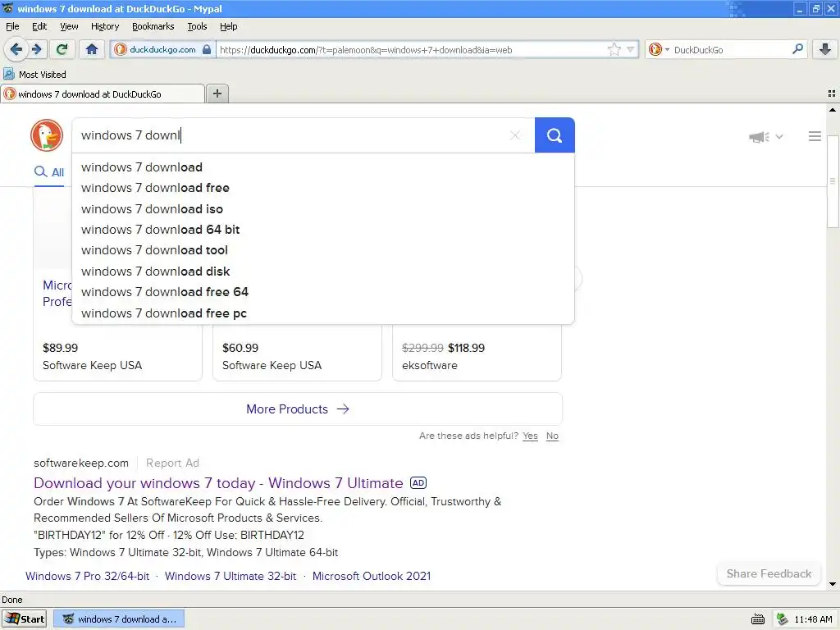
Task: Expand the chevron next to the megaphone
Action: (x=779, y=137)
